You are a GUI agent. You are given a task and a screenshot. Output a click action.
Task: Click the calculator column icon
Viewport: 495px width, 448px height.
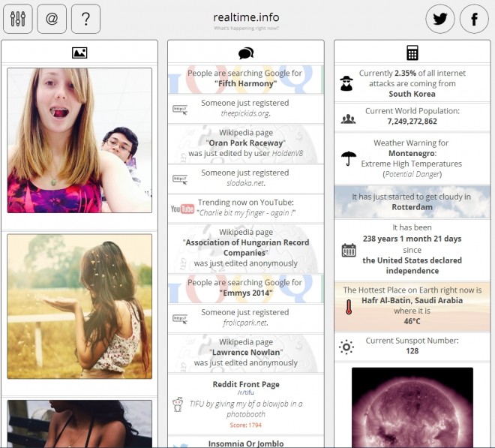click(x=412, y=53)
